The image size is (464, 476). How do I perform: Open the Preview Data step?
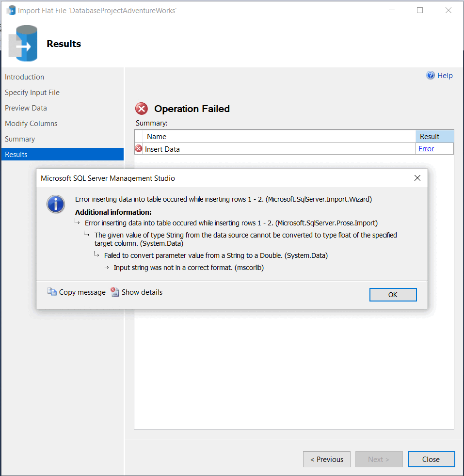[x=26, y=108]
